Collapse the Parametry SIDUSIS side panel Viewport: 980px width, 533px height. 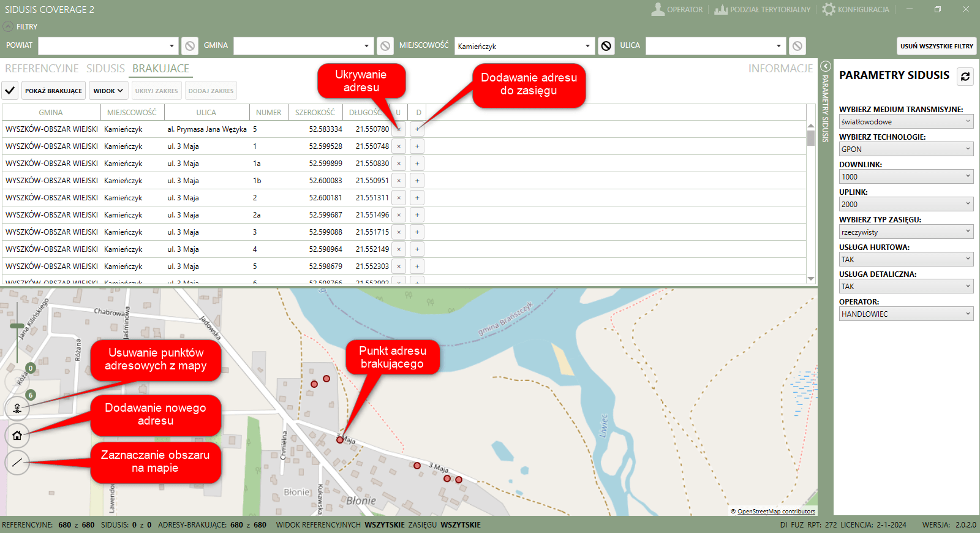[x=825, y=66]
